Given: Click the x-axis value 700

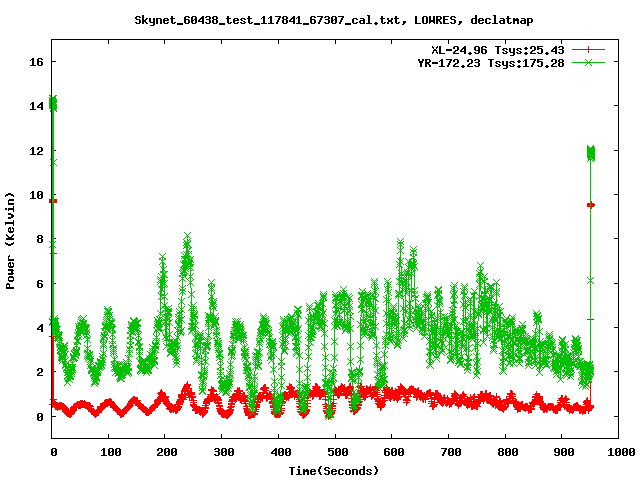Looking at the screenshot, I should pyautogui.click(x=451, y=452).
